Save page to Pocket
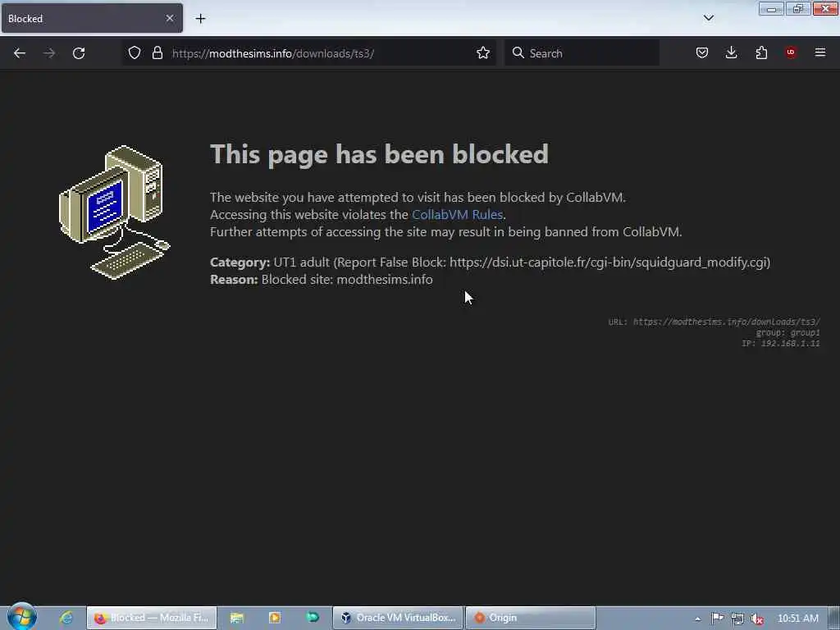This screenshot has height=630, width=840. coord(702,52)
